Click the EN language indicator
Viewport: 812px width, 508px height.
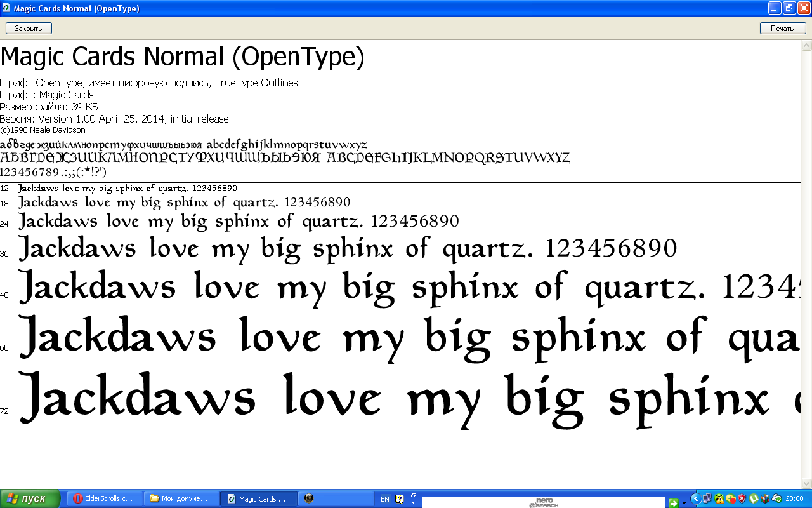tap(385, 499)
